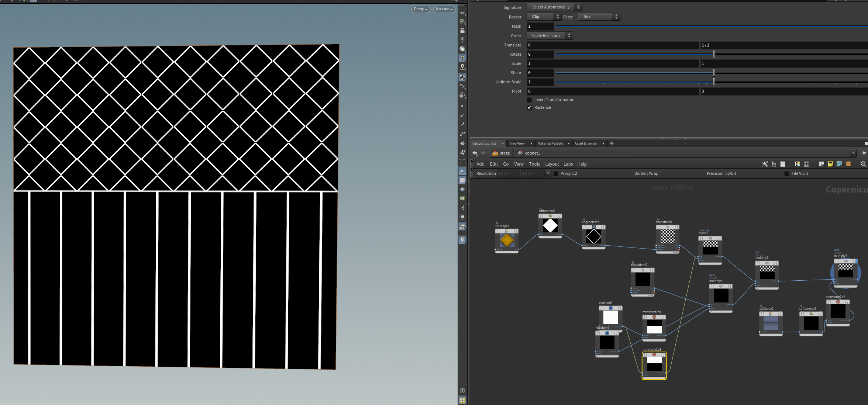The height and width of the screenshot is (405, 868).
Task: Expand the network path history dropdown
Action: 853,153
